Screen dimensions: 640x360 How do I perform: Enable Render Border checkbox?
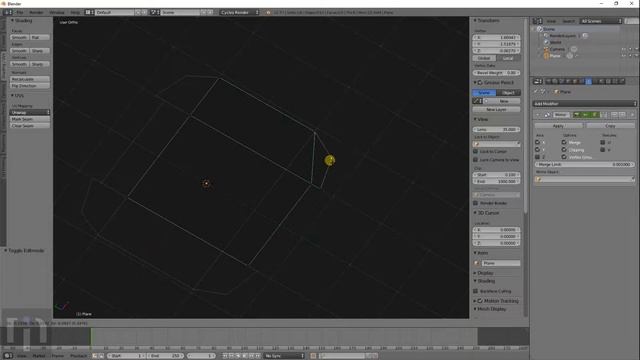pyautogui.click(x=476, y=203)
